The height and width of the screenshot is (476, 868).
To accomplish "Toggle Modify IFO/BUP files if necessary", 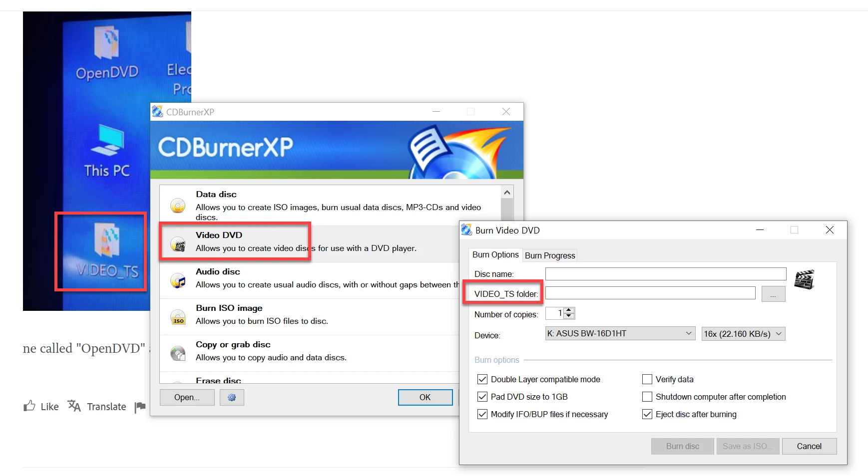I will click(482, 414).
